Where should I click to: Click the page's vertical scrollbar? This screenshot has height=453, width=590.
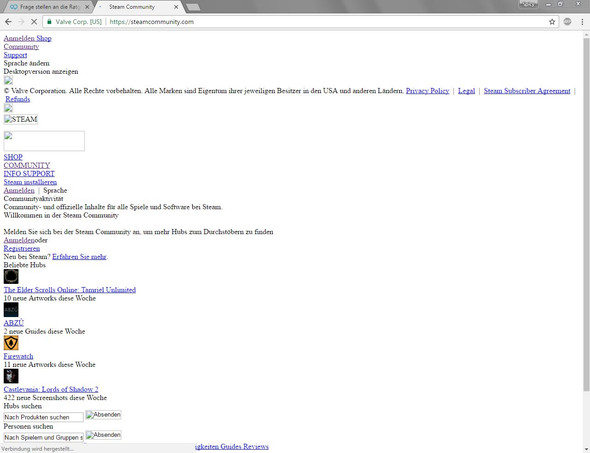tap(586, 214)
